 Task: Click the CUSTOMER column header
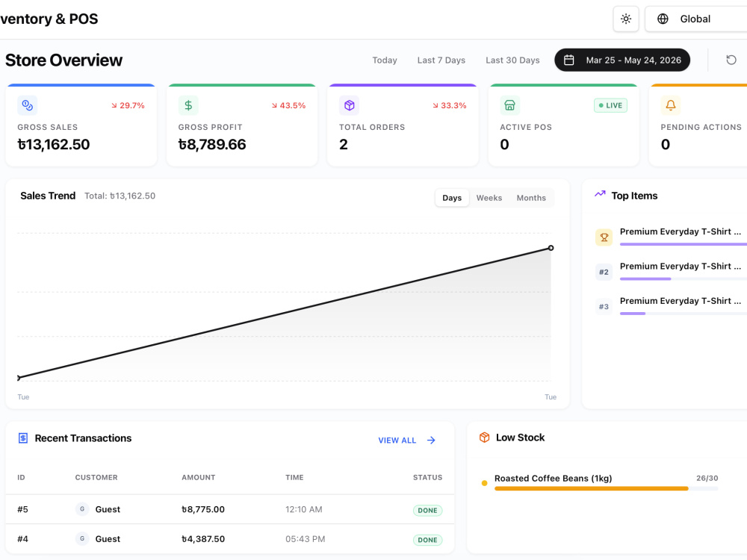click(96, 478)
